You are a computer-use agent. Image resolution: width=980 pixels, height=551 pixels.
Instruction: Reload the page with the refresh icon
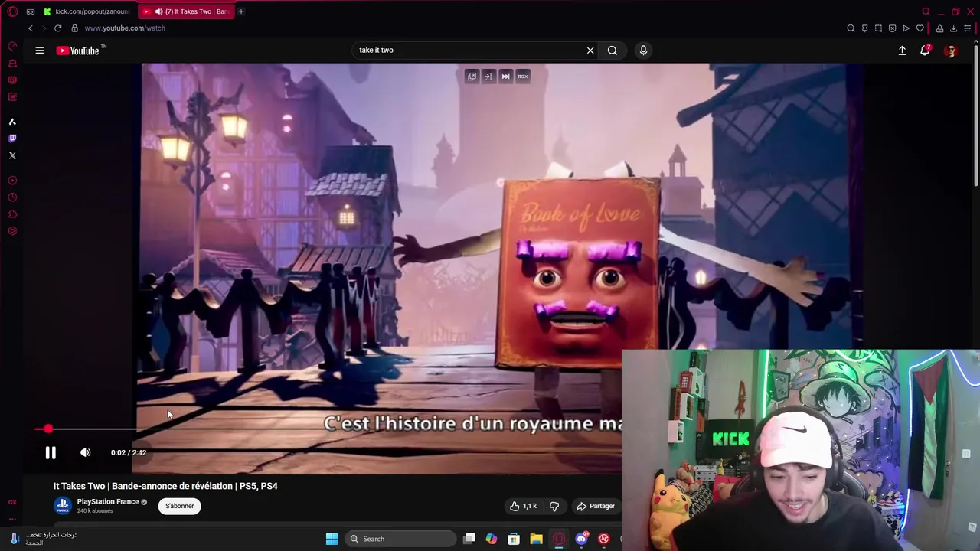coord(57,28)
